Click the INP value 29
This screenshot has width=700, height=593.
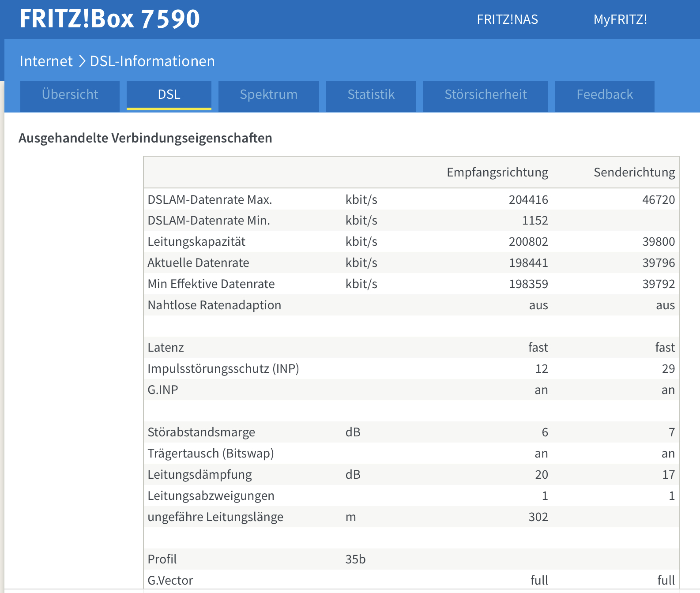[668, 368]
